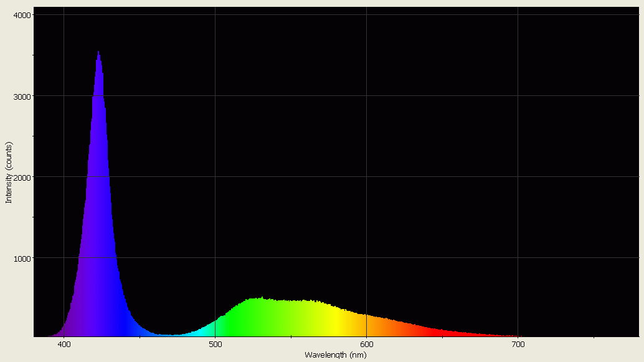This screenshot has height=362, width=644.
Task: Select the 400 tick label on x-axis
Action: (64, 343)
